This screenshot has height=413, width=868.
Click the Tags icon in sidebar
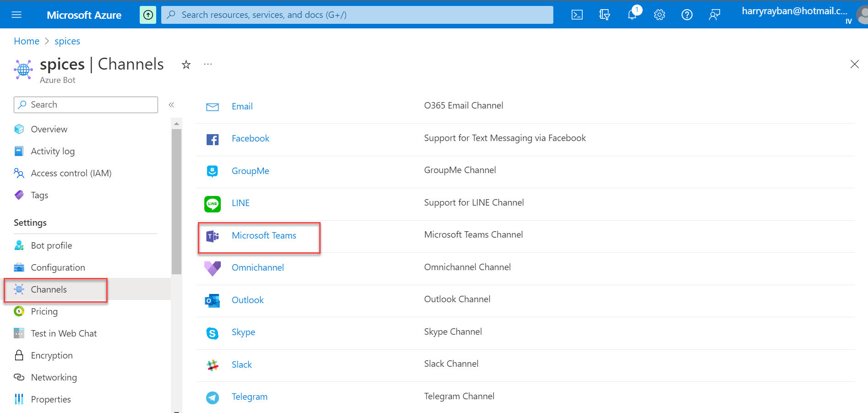[19, 195]
